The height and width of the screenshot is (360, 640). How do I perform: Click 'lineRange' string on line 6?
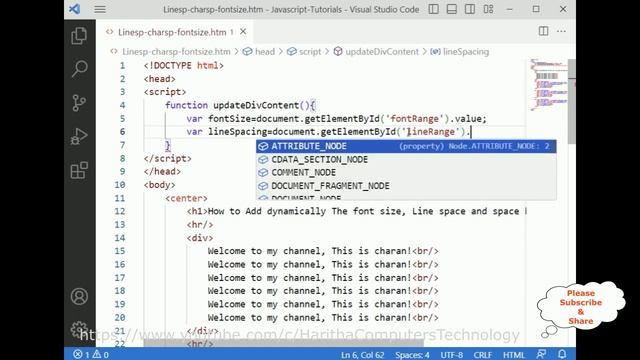(431, 132)
